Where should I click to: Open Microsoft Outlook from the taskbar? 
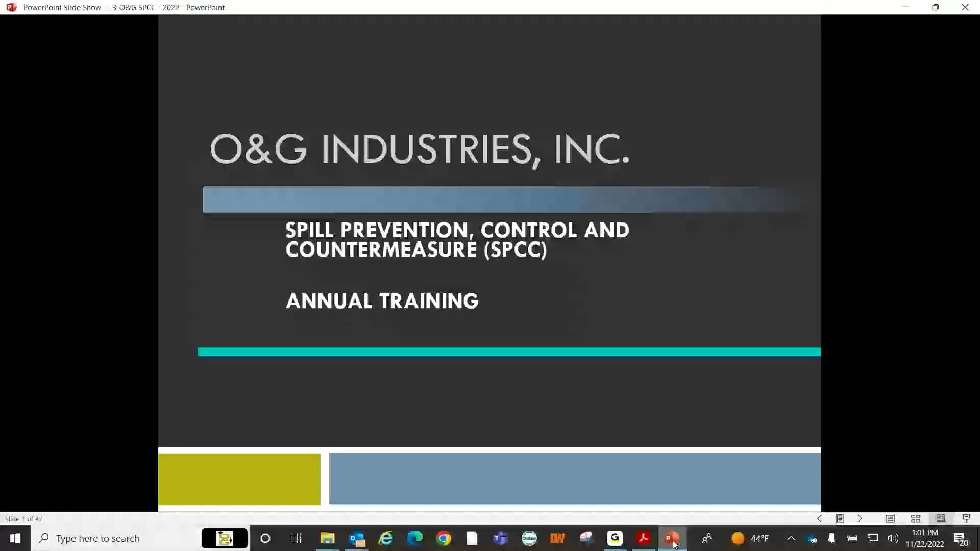point(356,538)
